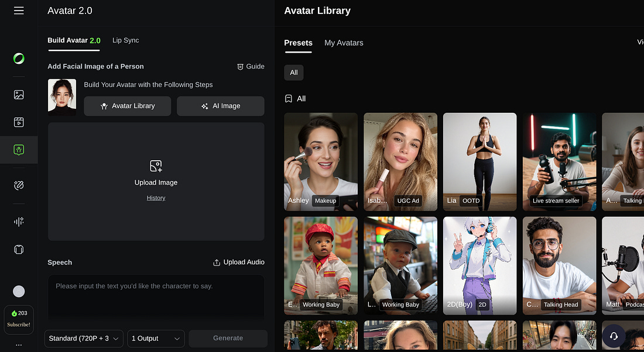Image resolution: width=644 pixels, height=352 pixels.
Task: Open the audio waveform sidebar icon
Action: point(19,222)
